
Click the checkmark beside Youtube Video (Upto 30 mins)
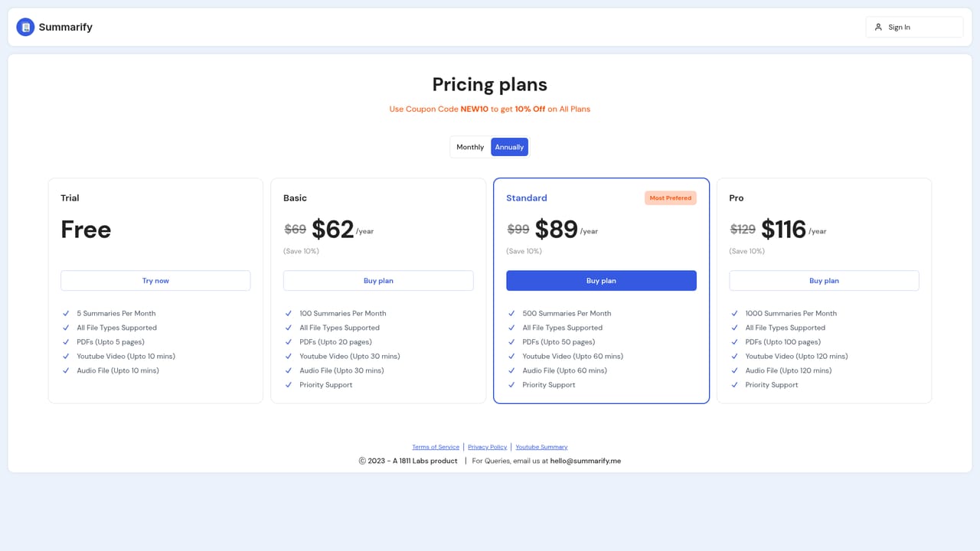pos(289,357)
